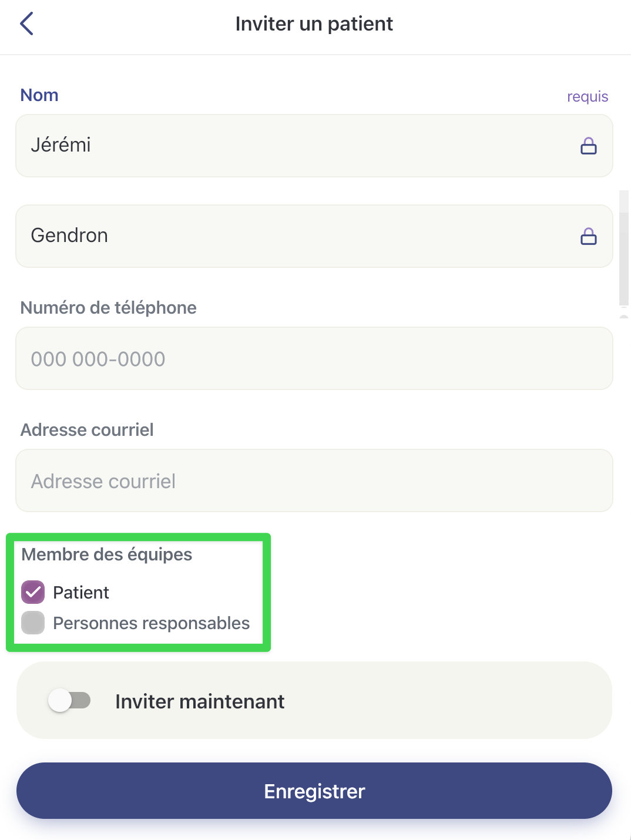Go back using the left chevron
The image size is (631, 840).
[x=26, y=24]
